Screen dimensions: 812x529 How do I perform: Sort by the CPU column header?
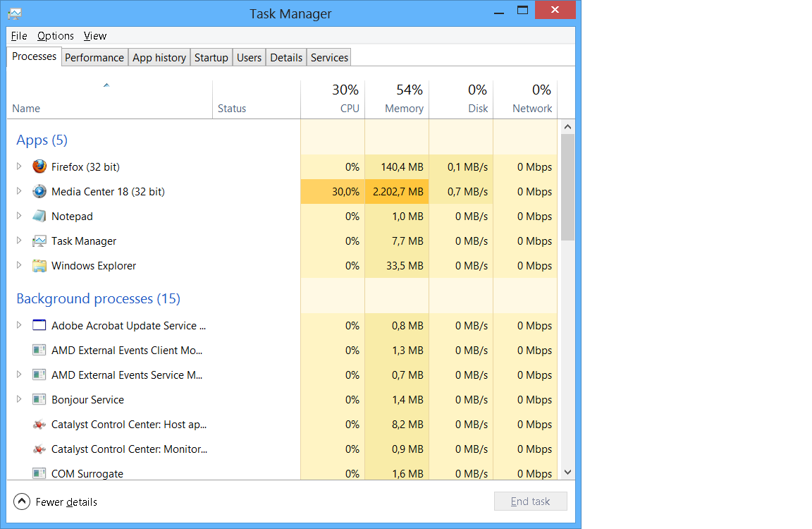pyautogui.click(x=333, y=99)
